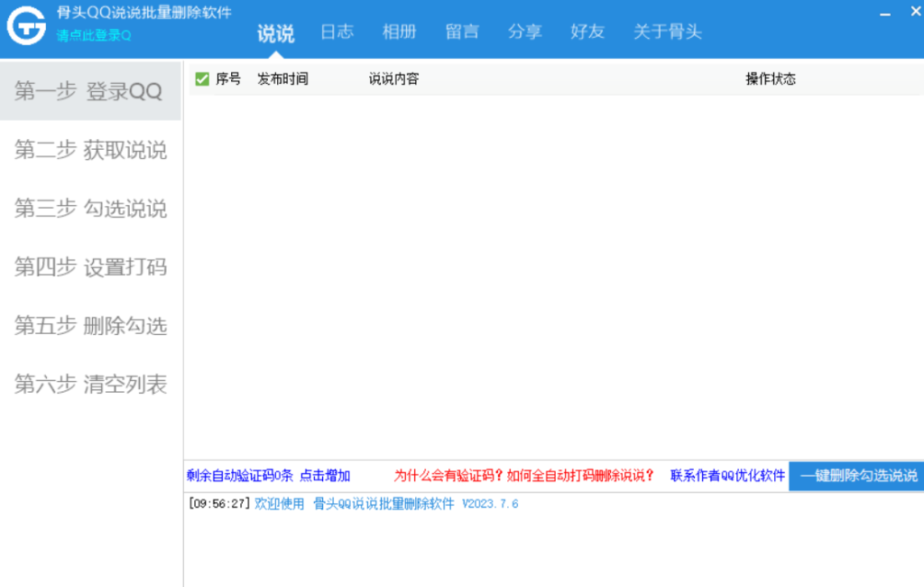The width and height of the screenshot is (924, 587).
Task: Go to the 分享 tab
Action: [525, 32]
